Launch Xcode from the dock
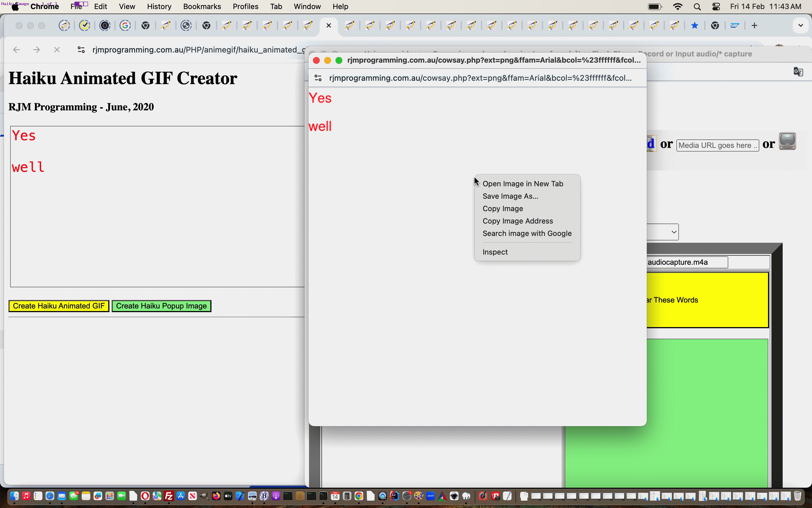812x508 pixels. pyautogui.click(x=240, y=496)
